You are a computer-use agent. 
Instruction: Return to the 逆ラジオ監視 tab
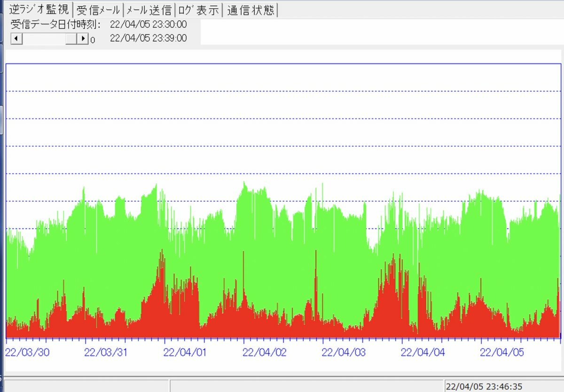tap(39, 9)
